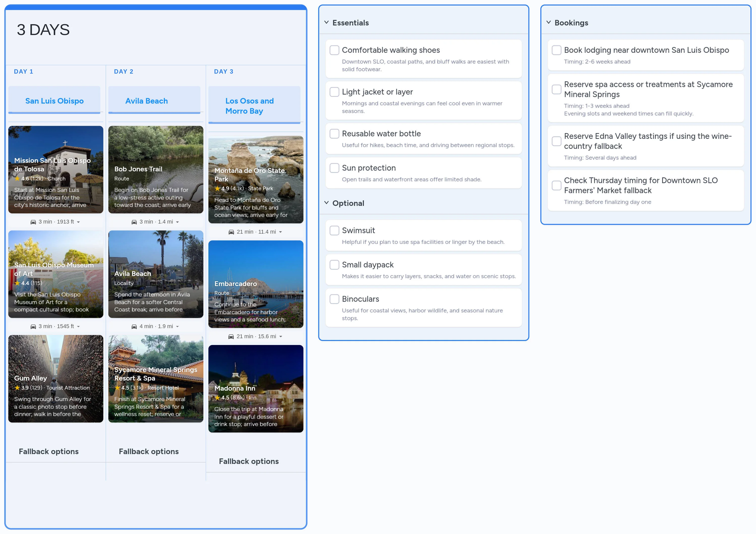Screen dimensions: 756x534
Task: Check the Swimsuit option under Optional
Action: (x=334, y=230)
